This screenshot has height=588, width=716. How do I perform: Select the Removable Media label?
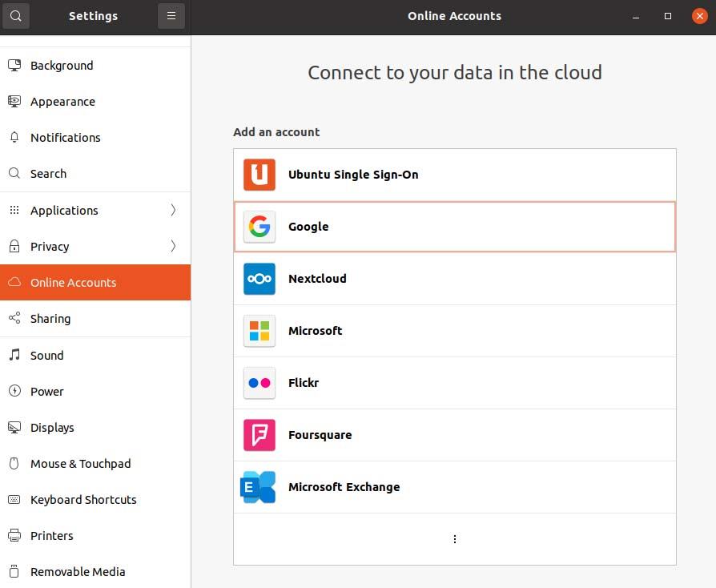[78, 572]
